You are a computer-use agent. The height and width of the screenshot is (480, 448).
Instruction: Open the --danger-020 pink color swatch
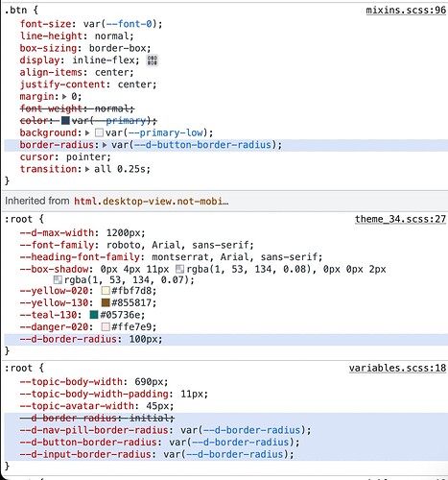(106, 327)
